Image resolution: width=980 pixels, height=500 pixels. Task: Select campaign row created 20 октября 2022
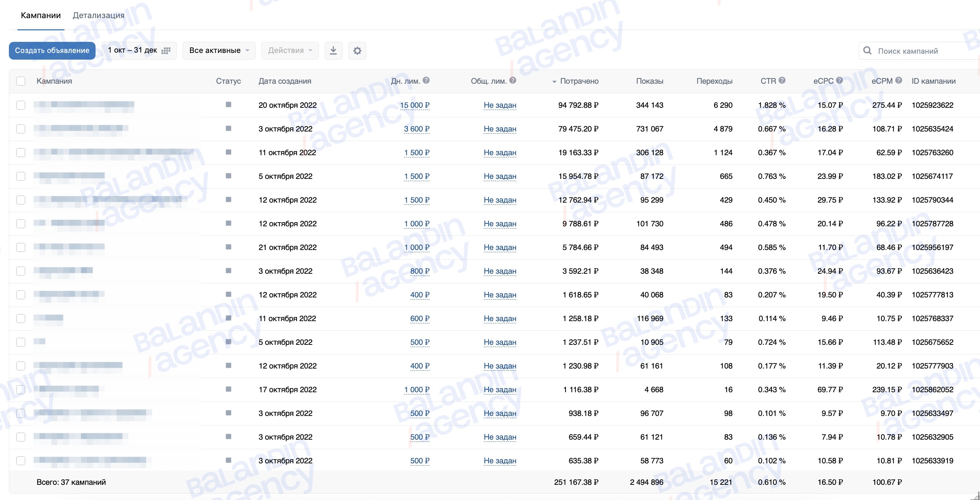coord(21,105)
